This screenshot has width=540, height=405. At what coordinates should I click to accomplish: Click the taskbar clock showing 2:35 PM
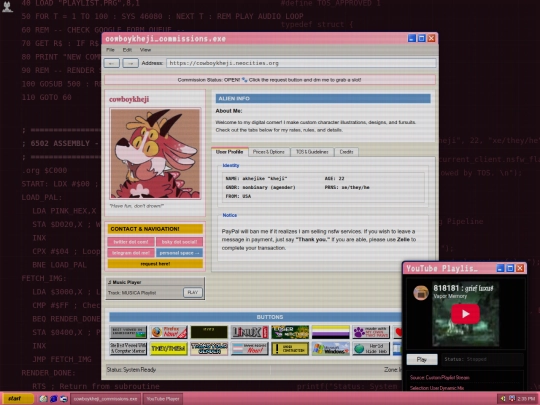[x=526, y=398]
